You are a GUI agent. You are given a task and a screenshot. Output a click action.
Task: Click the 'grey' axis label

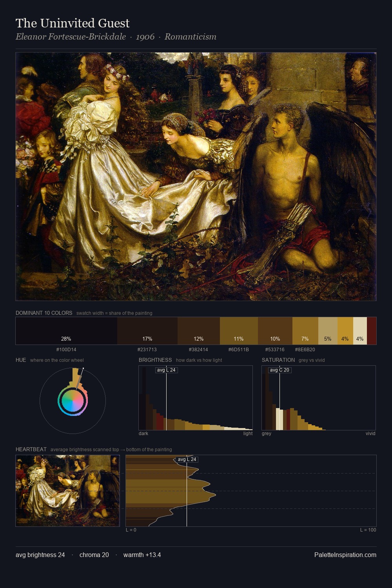pyautogui.click(x=267, y=434)
